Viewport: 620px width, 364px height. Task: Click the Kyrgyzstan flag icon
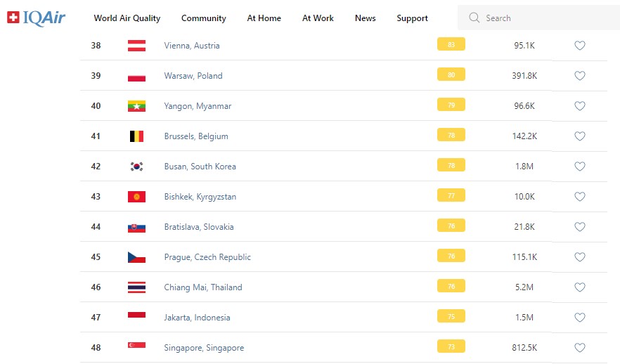click(x=136, y=197)
